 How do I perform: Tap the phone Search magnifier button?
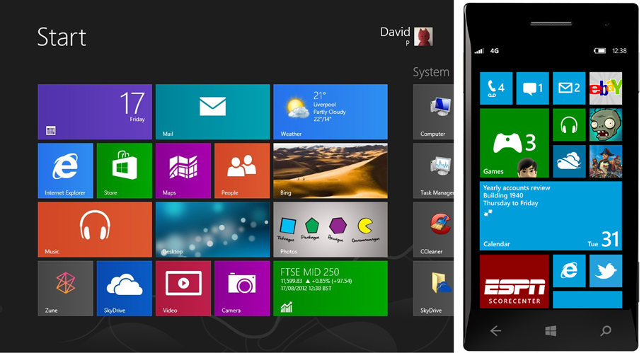606,330
